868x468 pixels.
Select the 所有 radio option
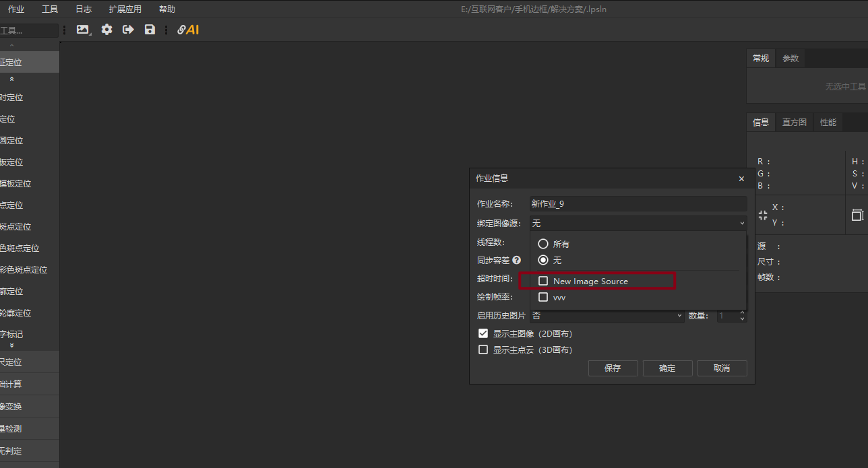click(543, 244)
